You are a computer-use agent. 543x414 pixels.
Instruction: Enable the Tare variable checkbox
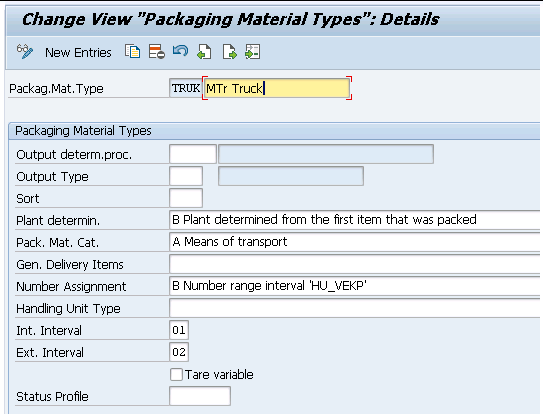pyautogui.click(x=176, y=375)
